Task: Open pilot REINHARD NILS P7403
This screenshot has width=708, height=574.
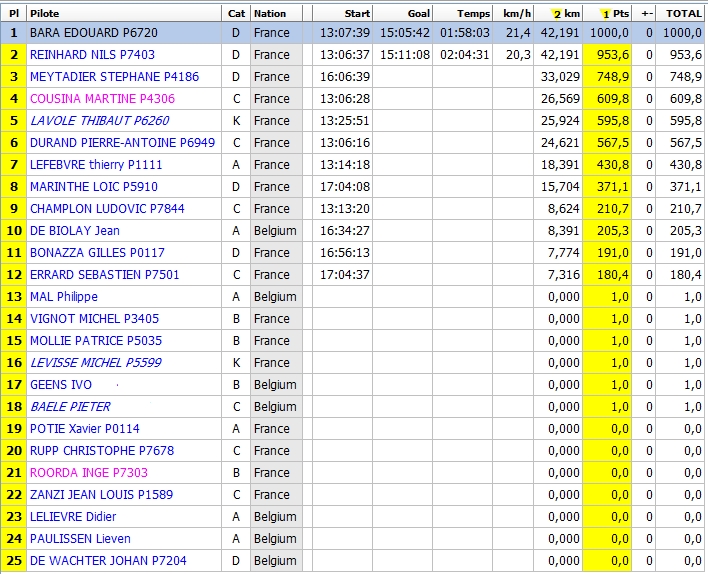Action: (92, 54)
